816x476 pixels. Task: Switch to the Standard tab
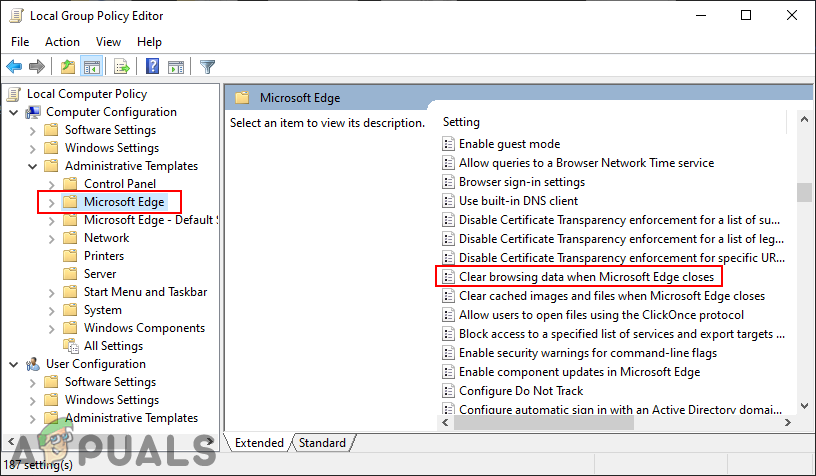322,443
